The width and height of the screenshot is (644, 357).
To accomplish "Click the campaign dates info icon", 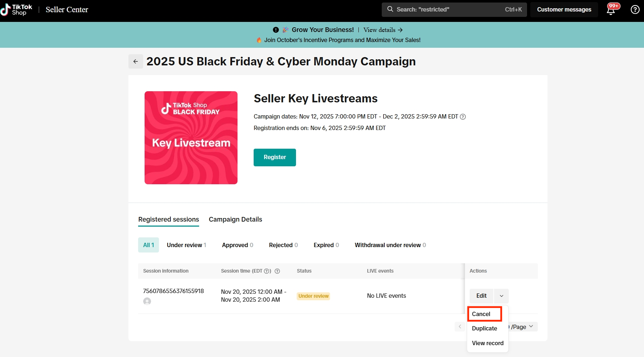I will coord(463,117).
